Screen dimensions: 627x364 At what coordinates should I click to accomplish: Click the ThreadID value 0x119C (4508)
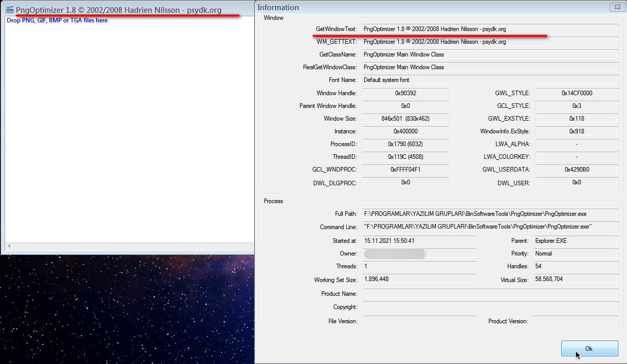(405, 157)
